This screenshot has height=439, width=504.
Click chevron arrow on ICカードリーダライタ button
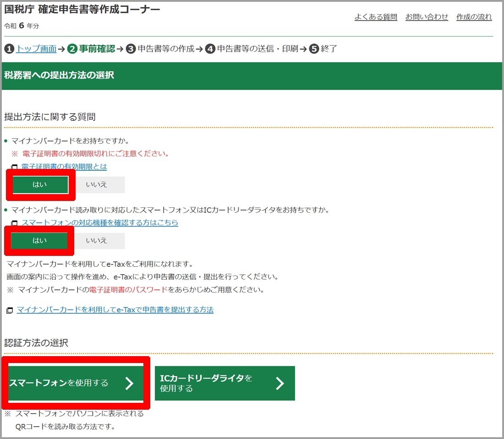pyautogui.click(x=279, y=383)
